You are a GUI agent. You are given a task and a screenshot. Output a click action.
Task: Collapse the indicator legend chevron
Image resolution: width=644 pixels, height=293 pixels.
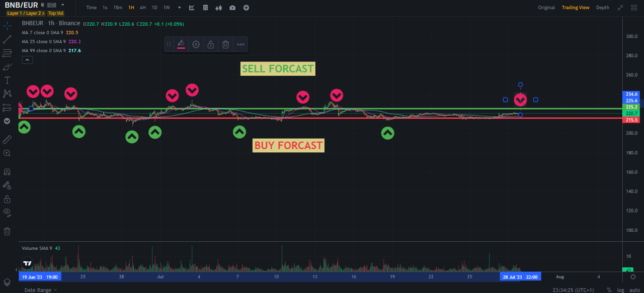[x=27, y=60]
